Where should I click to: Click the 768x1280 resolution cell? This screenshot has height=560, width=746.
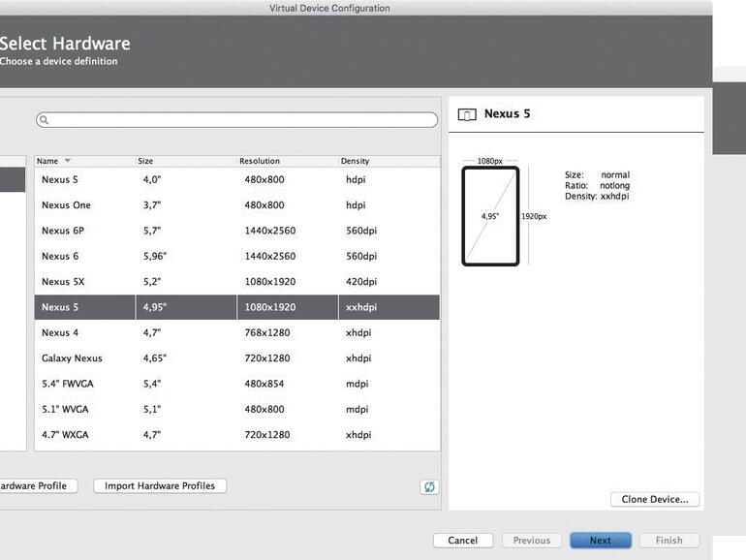(x=266, y=333)
